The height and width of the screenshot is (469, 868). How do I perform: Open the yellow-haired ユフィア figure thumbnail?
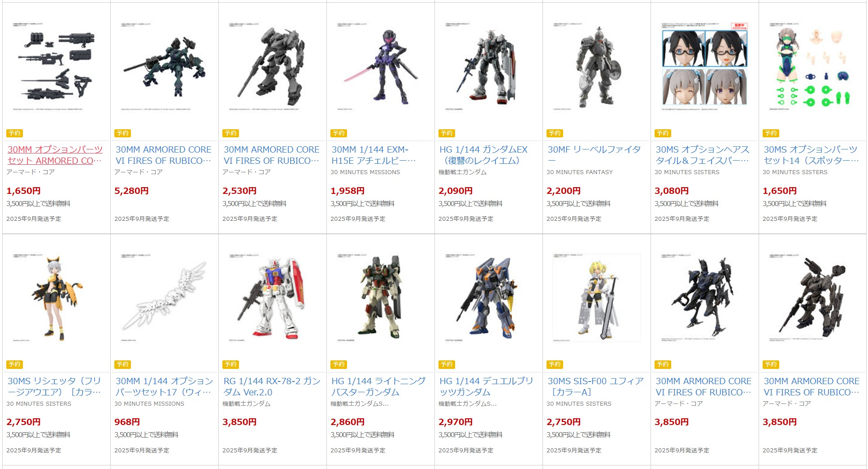click(x=597, y=298)
